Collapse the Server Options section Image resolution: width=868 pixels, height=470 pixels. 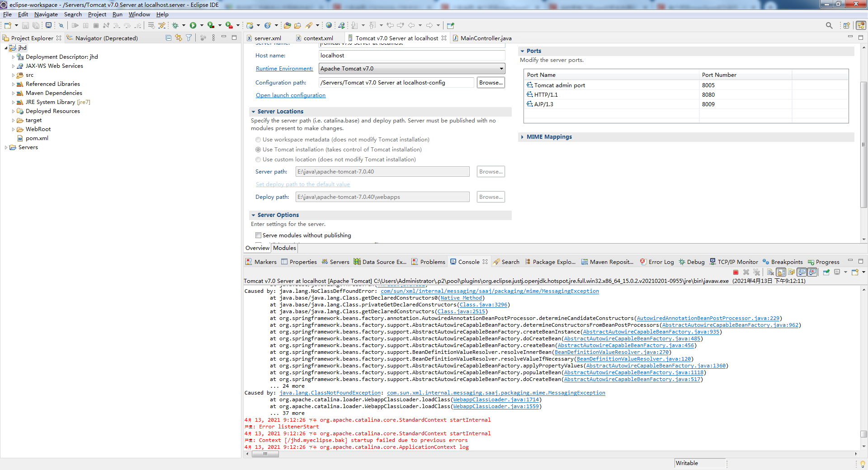pos(253,215)
